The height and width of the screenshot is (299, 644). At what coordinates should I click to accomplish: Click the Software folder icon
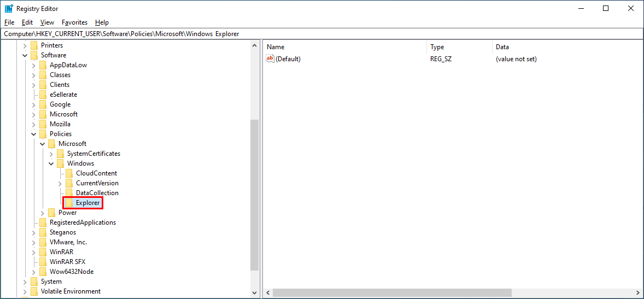pos(34,55)
